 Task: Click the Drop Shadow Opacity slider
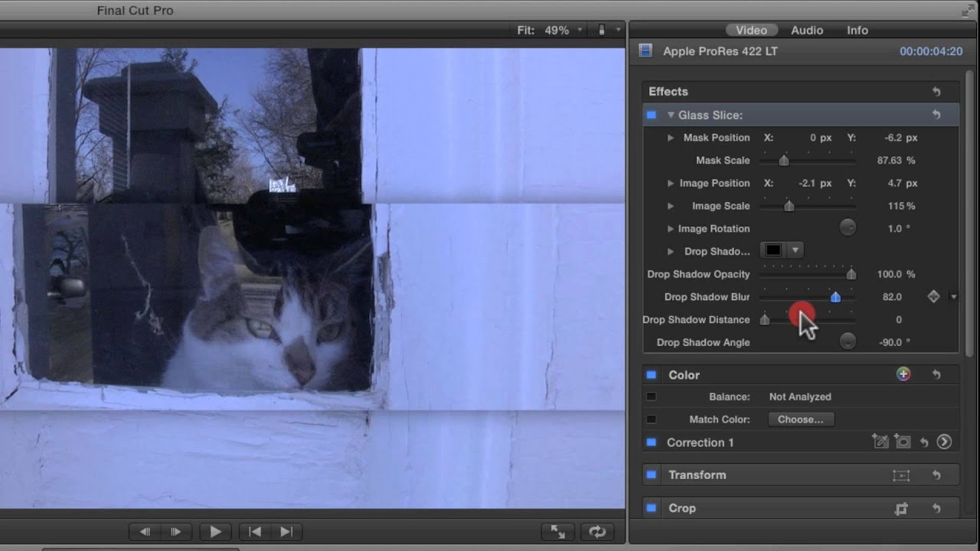808,274
